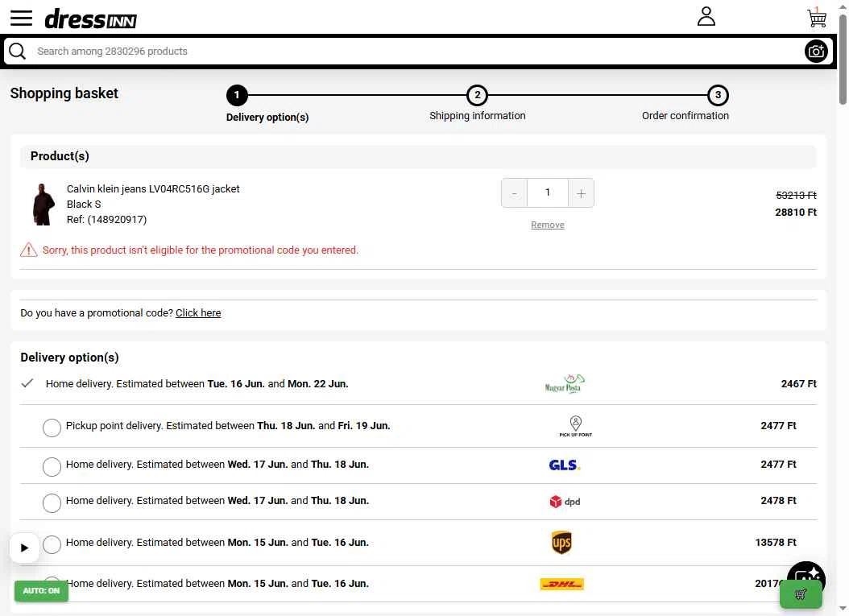Click the dressinn logo

pos(90,19)
